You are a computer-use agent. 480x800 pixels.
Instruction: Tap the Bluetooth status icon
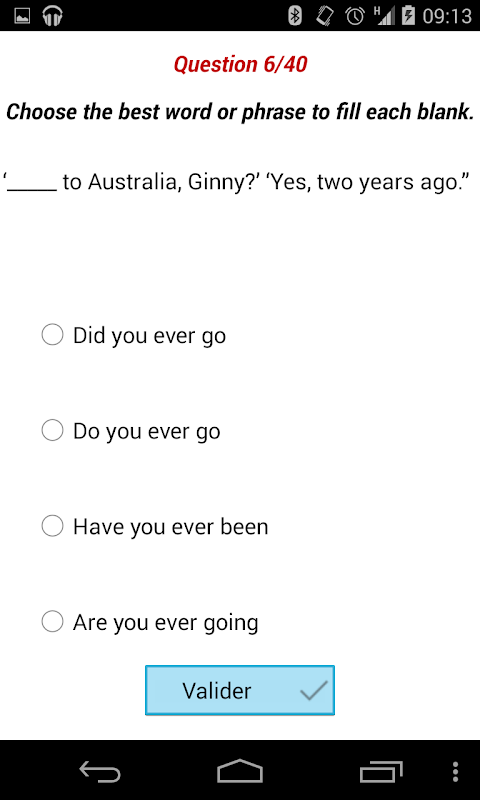(295, 16)
